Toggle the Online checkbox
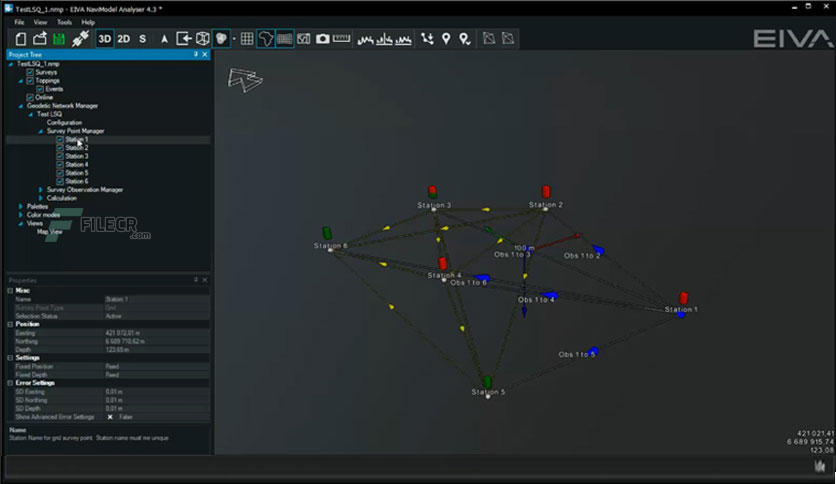836x484 pixels. 30,98
